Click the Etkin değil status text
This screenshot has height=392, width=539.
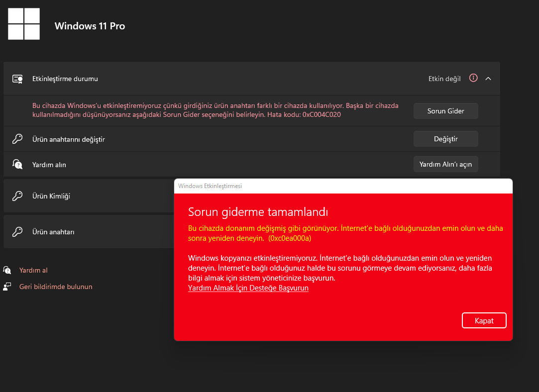point(444,79)
